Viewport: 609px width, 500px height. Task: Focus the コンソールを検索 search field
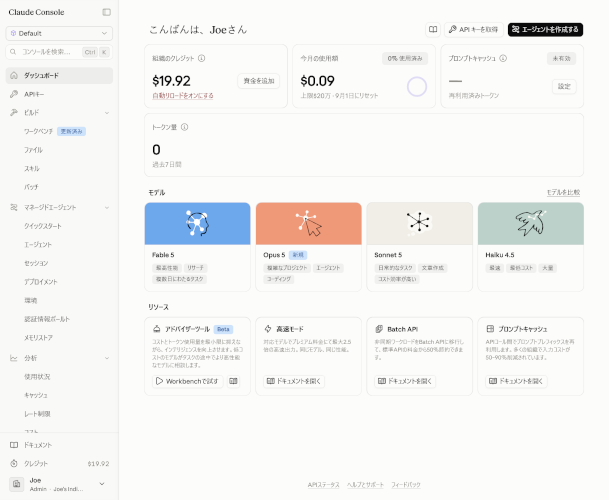pyautogui.click(x=59, y=52)
